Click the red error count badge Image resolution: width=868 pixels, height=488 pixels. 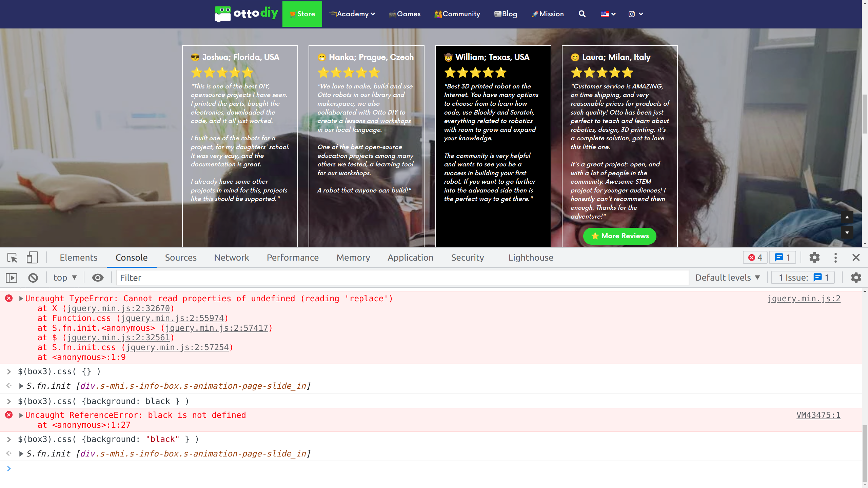tap(755, 258)
